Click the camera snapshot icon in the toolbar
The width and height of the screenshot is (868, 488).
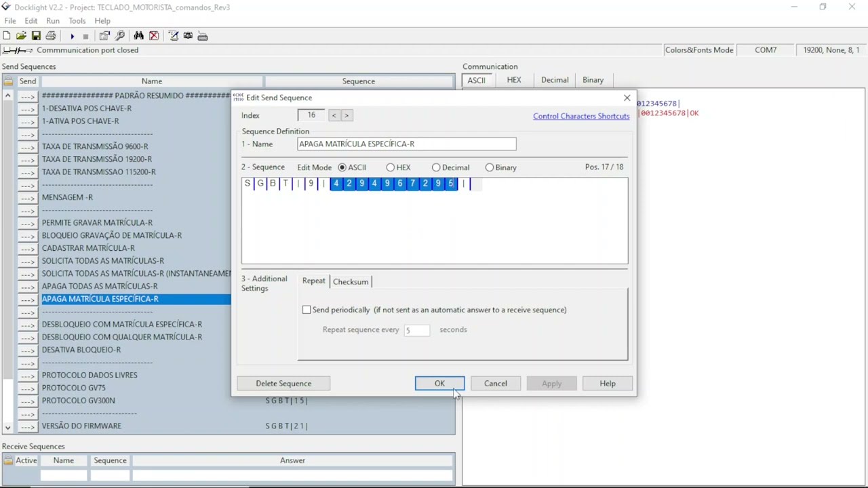coord(188,36)
